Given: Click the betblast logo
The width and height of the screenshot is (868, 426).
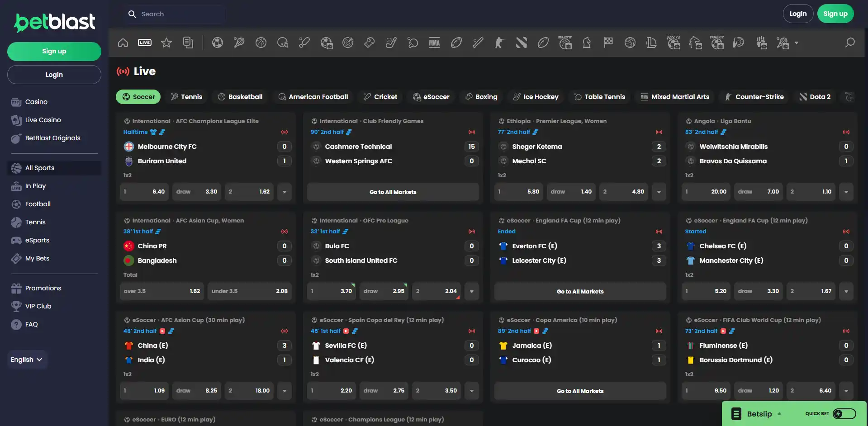Looking at the screenshot, I should pos(54,22).
